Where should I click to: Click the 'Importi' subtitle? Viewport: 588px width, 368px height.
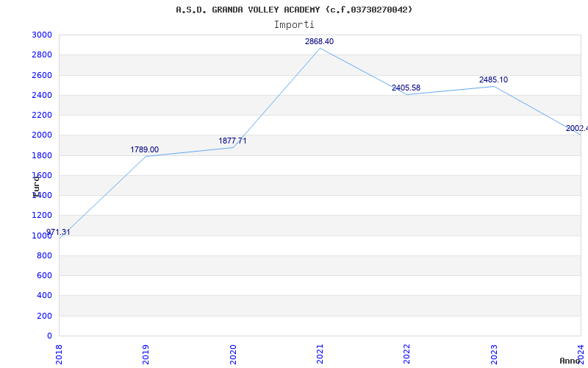click(x=294, y=25)
